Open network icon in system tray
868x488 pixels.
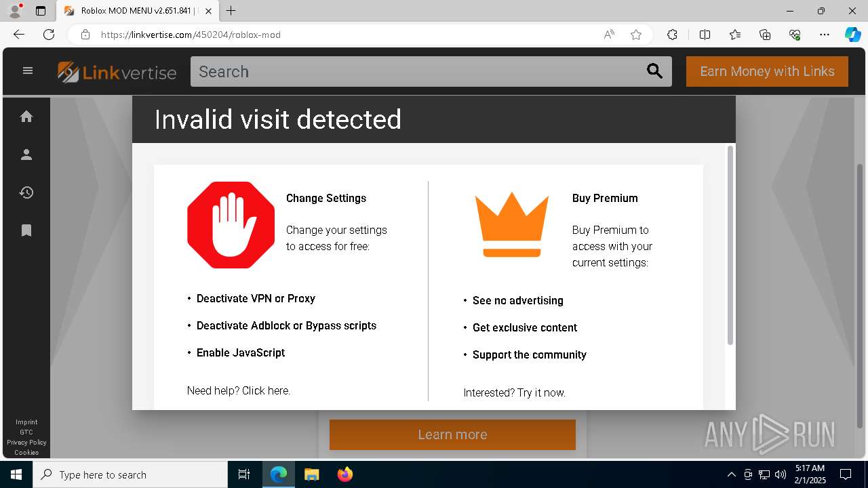coord(764,474)
